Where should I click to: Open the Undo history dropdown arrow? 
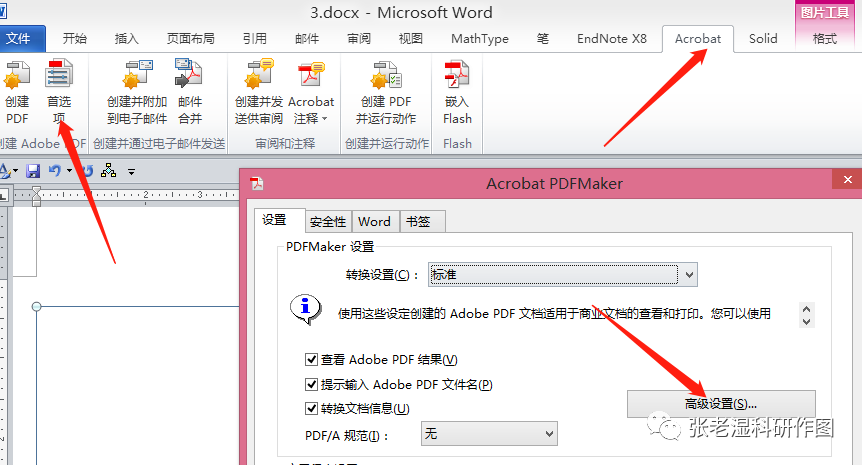pos(69,171)
